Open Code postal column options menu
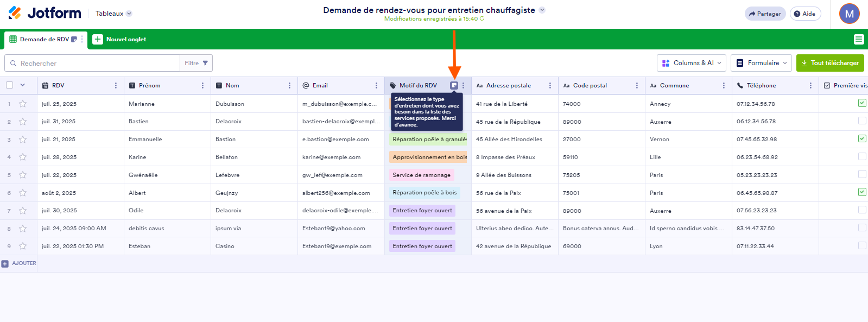The height and width of the screenshot is (322, 868). (637, 85)
